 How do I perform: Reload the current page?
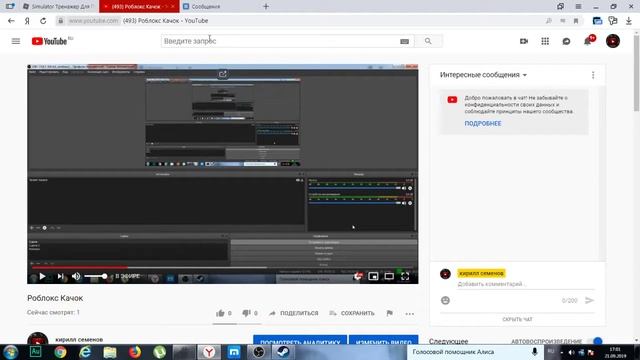[43, 21]
